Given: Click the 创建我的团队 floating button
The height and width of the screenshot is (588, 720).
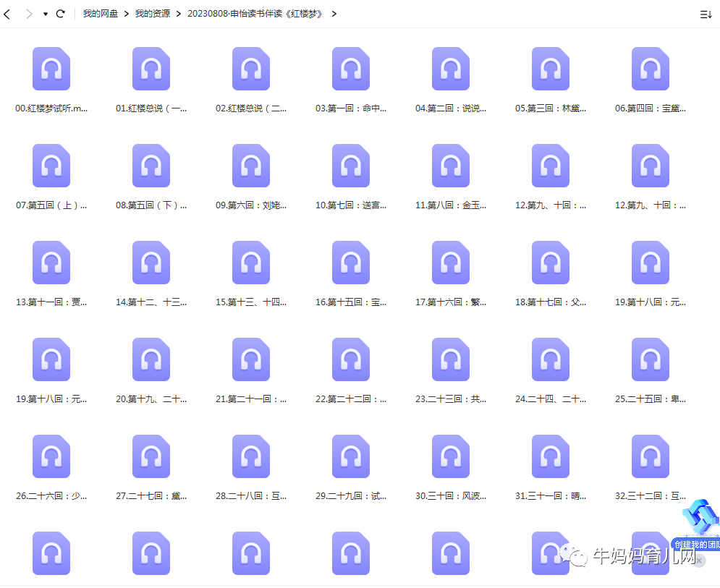Looking at the screenshot, I should coord(696,545).
